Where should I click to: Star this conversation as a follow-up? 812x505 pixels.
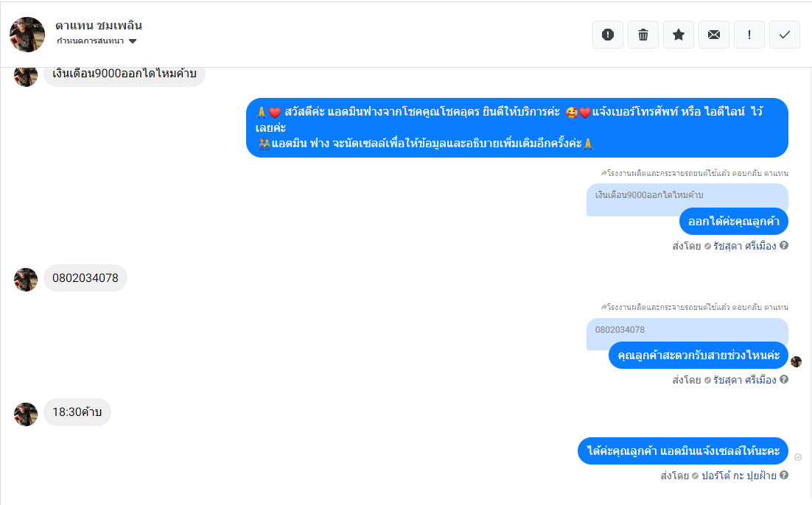(679, 35)
